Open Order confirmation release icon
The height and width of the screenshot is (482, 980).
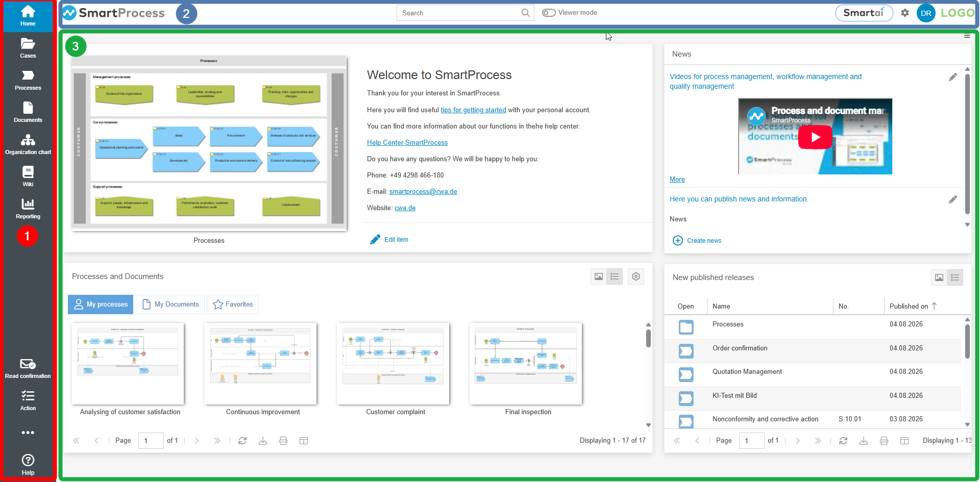tap(686, 351)
